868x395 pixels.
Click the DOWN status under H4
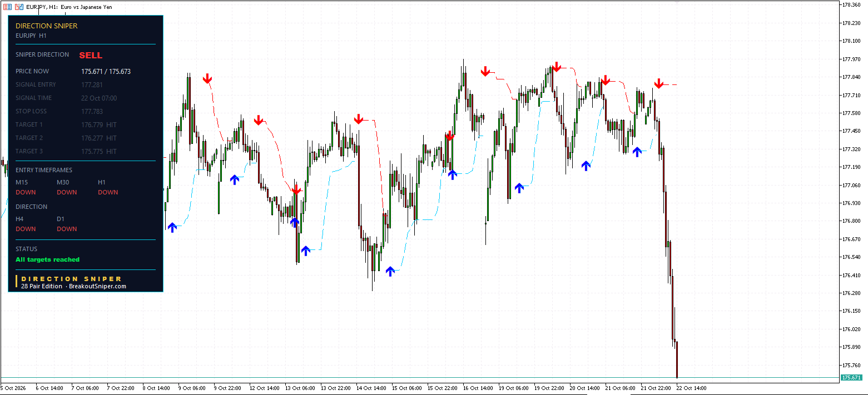click(26, 229)
